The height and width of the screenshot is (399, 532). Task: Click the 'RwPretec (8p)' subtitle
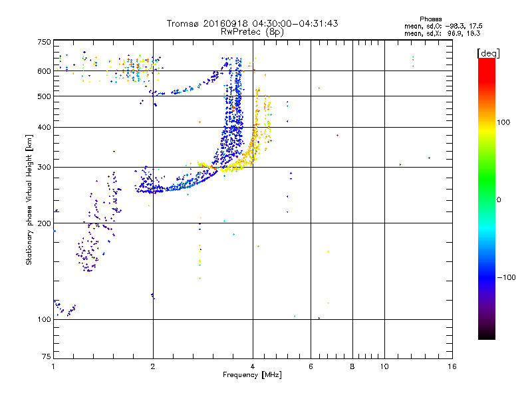pos(252,32)
